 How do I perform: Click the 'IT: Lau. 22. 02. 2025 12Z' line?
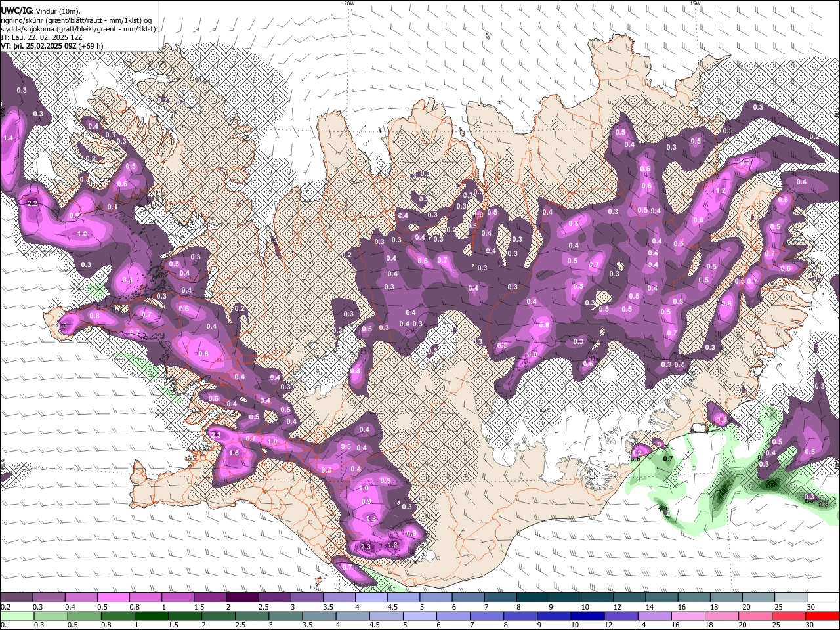[42, 37]
